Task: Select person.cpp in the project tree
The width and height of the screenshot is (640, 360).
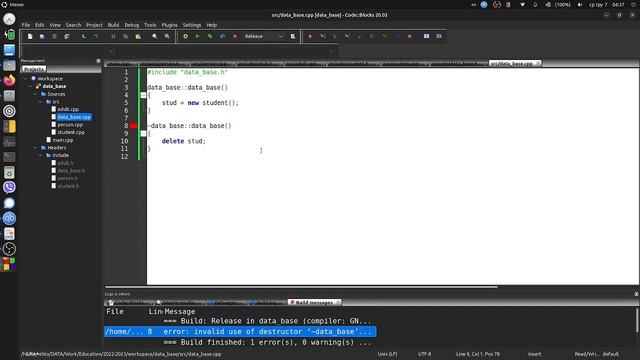Action: pos(70,124)
